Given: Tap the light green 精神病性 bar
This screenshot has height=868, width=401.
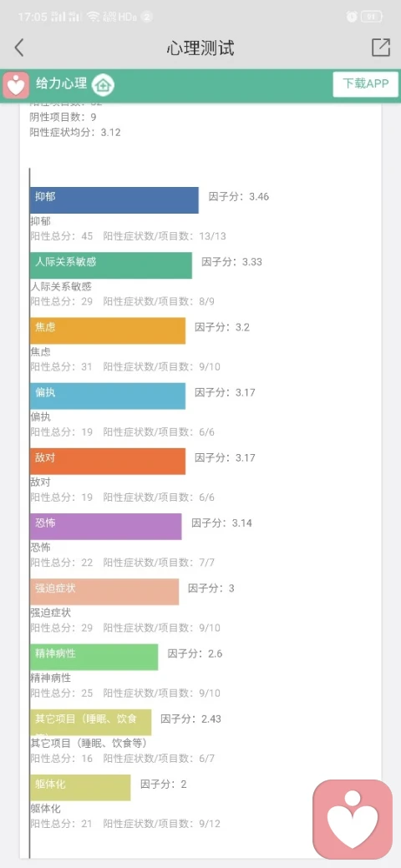Looking at the screenshot, I should coord(94,657).
